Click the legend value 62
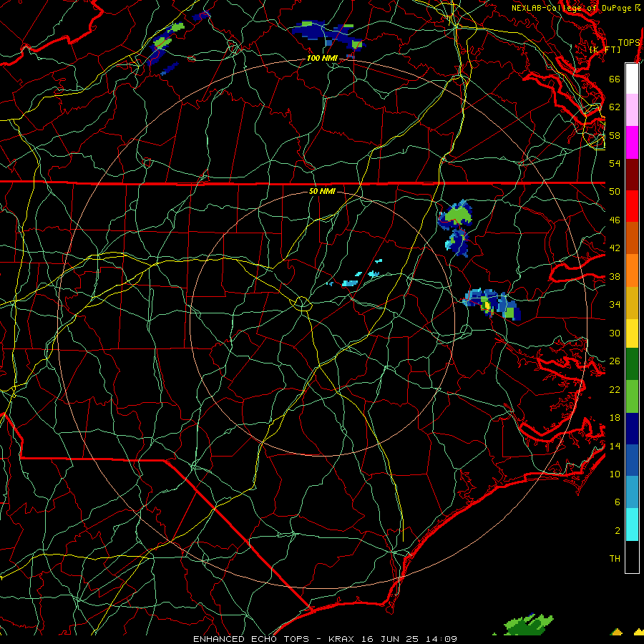 click(615, 107)
